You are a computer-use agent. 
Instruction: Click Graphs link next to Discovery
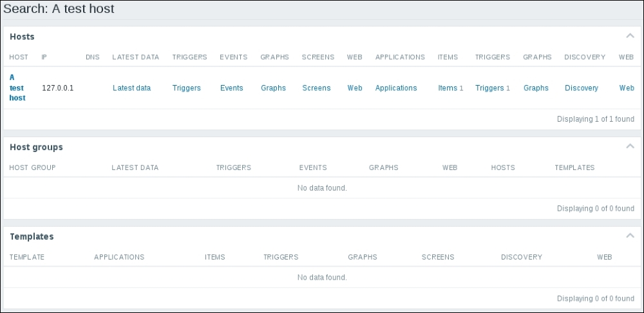point(536,88)
